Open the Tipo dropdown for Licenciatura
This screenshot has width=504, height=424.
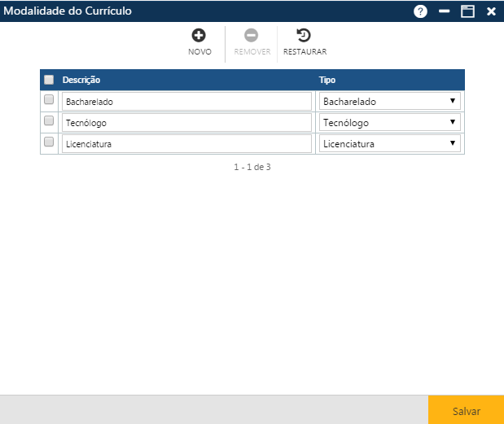pyautogui.click(x=389, y=144)
